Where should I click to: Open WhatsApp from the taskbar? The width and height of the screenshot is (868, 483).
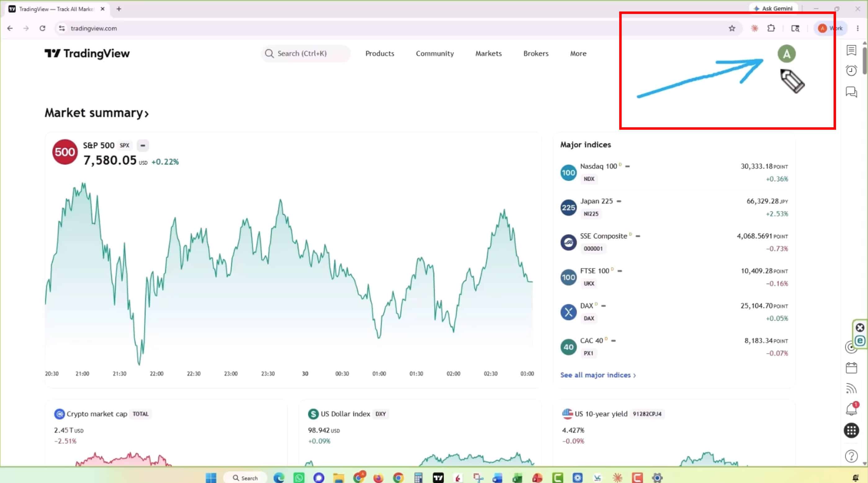click(299, 478)
